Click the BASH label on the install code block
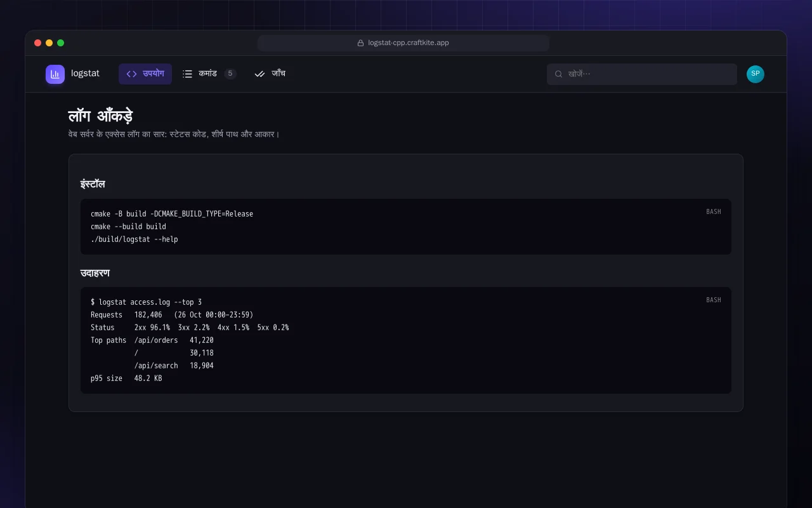Image resolution: width=812 pixels, height=508 pixels. point(714,211)
